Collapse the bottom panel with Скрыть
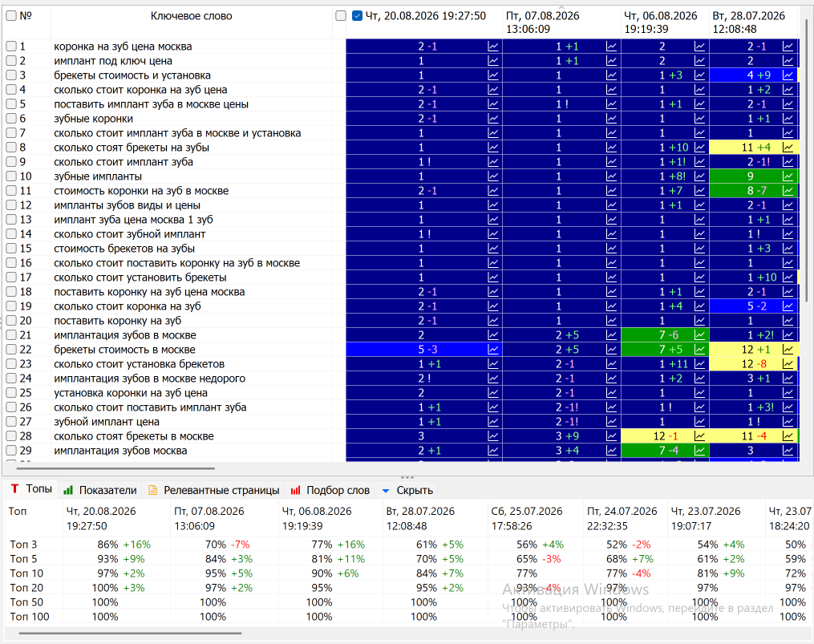Viewport: 814px width, 644px height. 407,490
